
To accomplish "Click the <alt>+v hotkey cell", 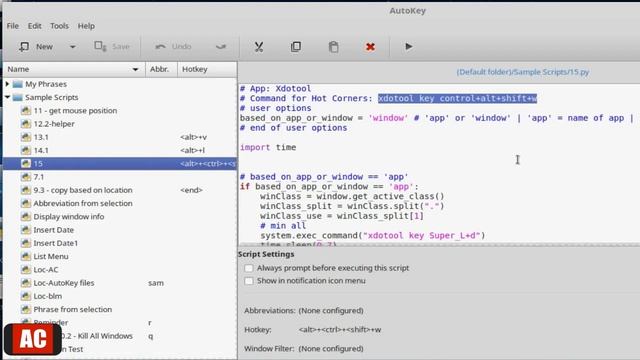I will (193, 137).
